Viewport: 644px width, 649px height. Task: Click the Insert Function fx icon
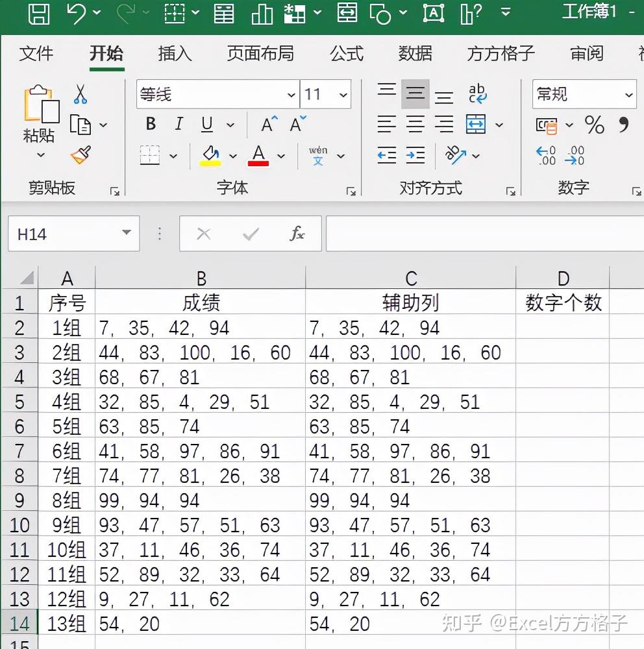297,234
